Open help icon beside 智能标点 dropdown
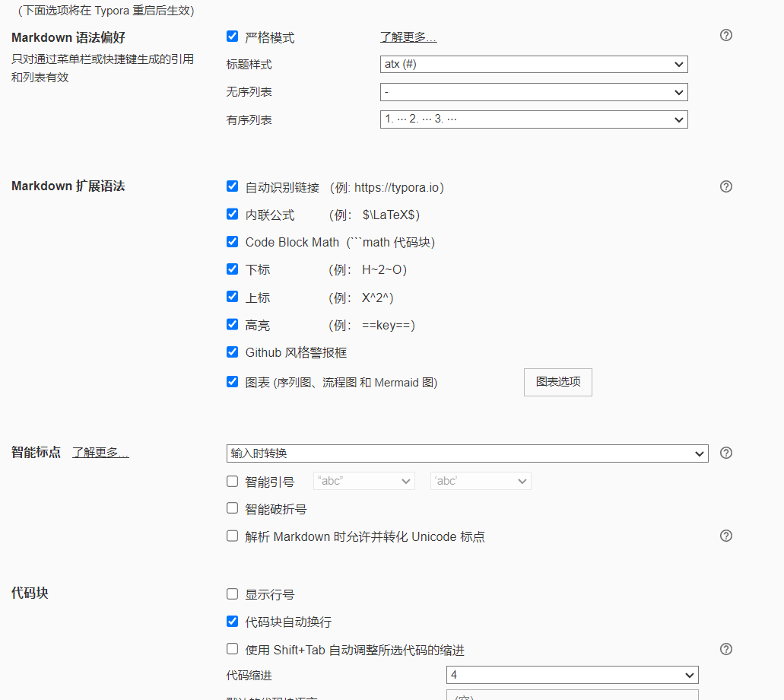Image resolution: width=784 pixels, height=700 pixels. [726, 453]
